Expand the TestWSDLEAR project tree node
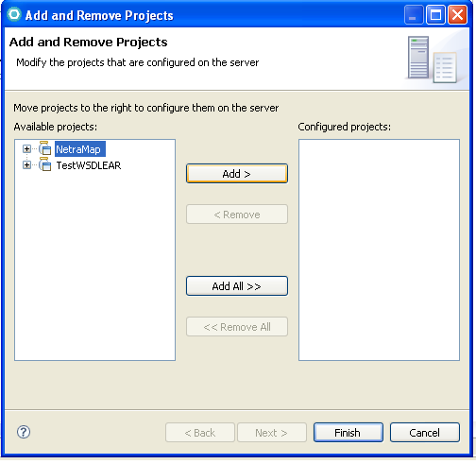Screen dimensions: 476x464 click(26, 164)
